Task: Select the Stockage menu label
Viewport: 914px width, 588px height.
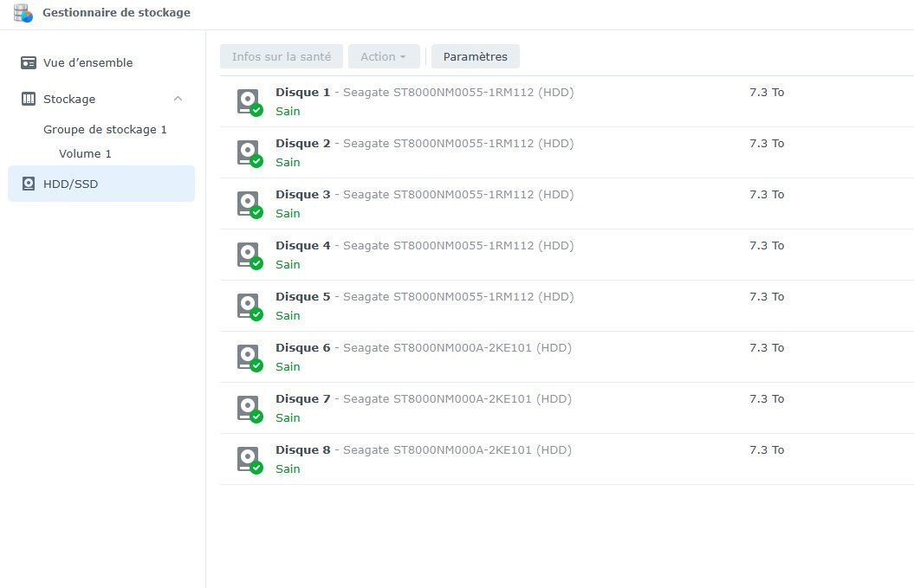Action: pyautogui.click(x=69, y=99)
